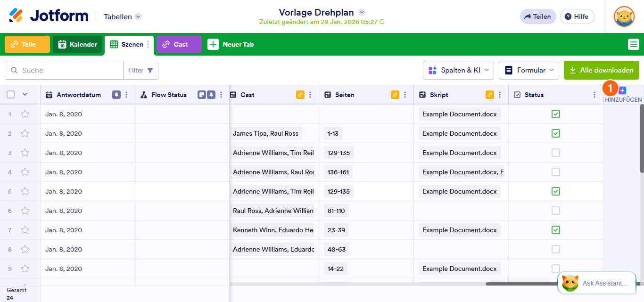Click the plus icon to add a column
Viewport: 644px width, 302px height.
coord(622,90)
